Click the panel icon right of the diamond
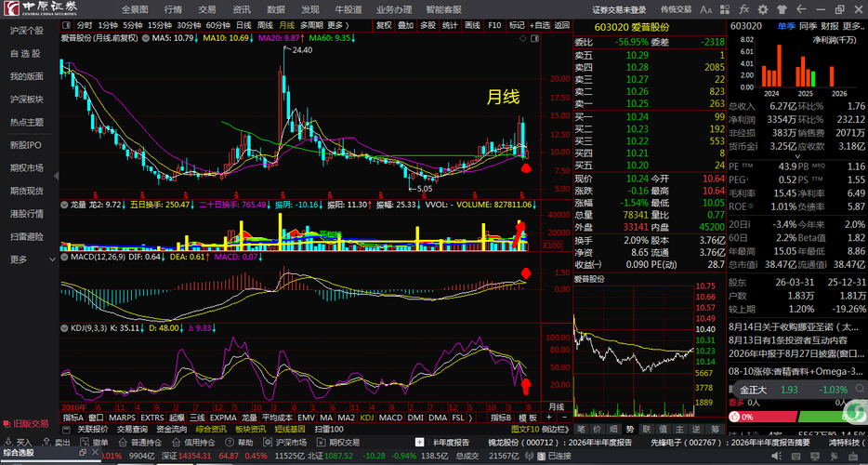 tap(533, 38)
